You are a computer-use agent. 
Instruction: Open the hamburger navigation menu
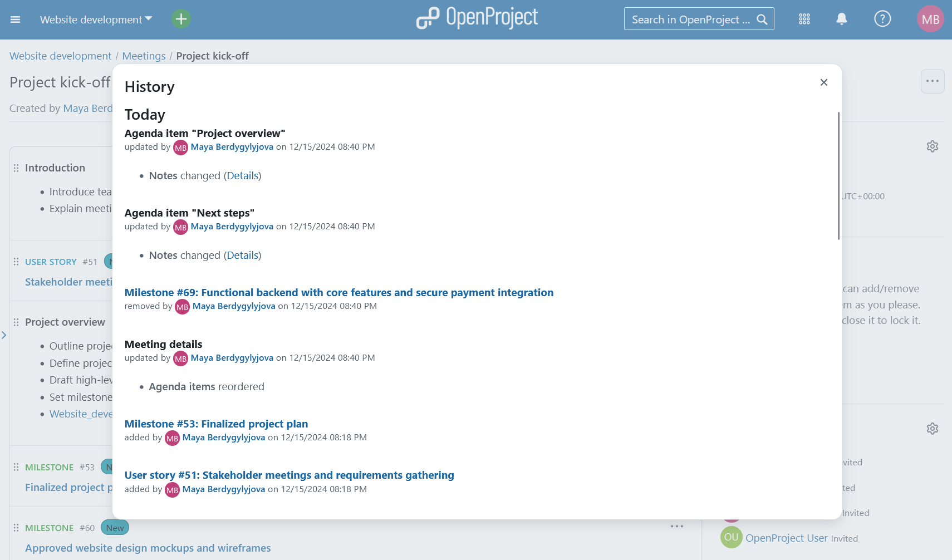[x=15, y=19]
